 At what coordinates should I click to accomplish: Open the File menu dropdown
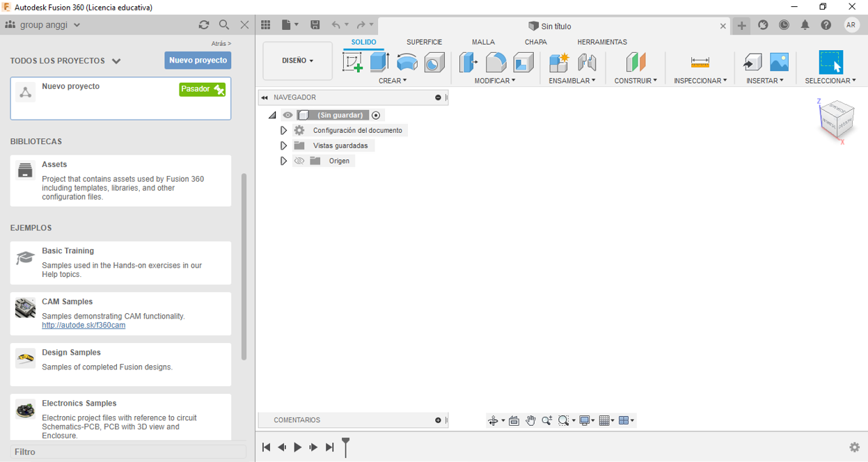tap(290, 25)
